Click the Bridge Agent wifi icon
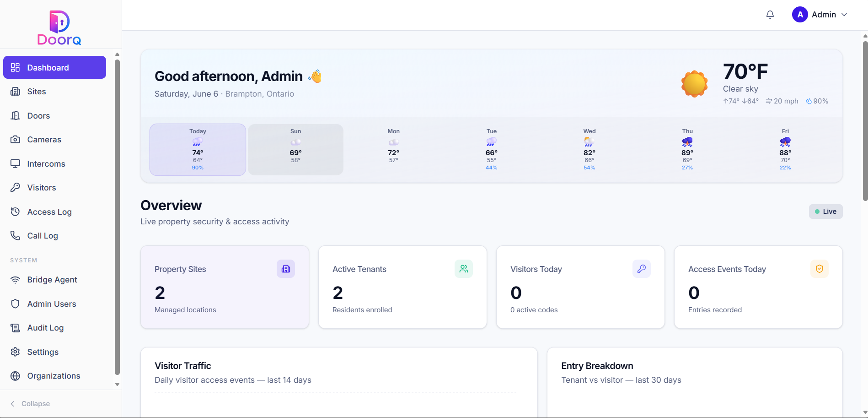The width and height of the screenshot is (868, 418). pos(15,280)
